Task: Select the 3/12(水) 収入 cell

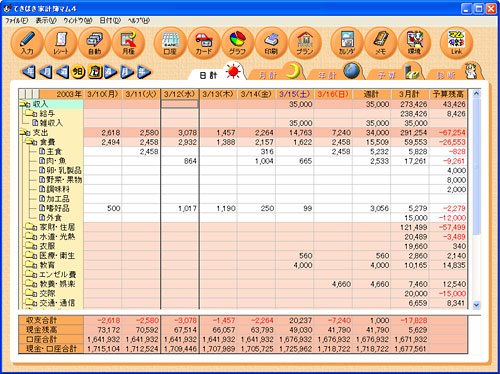Action: click(x=180, y=104)
